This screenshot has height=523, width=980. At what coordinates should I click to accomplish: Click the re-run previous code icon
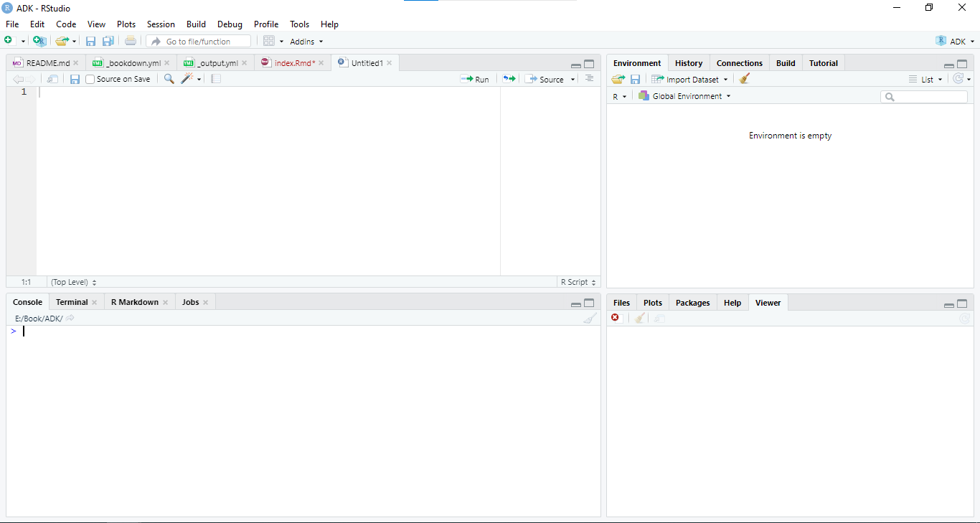tap(509, 79)
